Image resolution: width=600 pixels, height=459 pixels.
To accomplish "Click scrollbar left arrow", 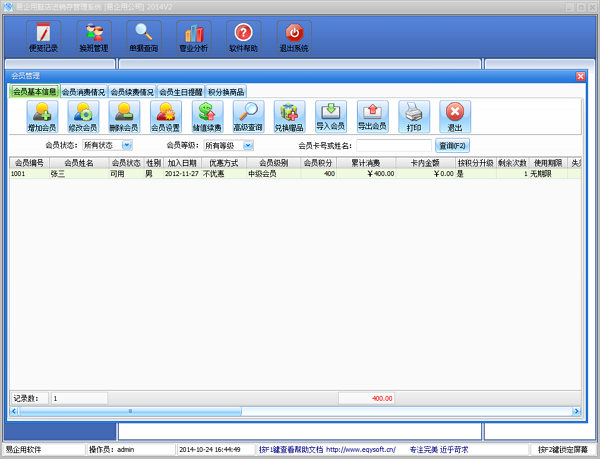I will 14,411.
